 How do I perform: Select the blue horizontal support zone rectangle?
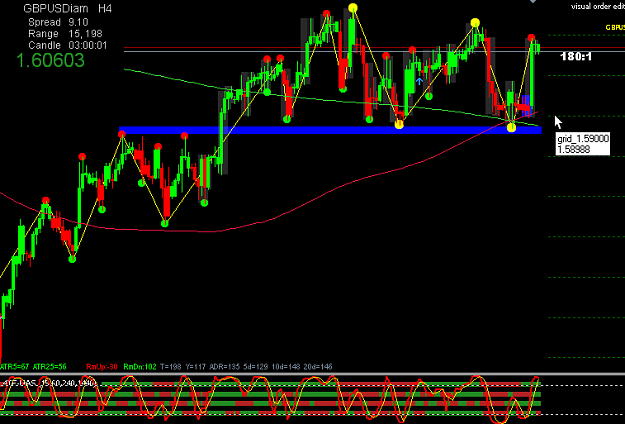(330, 130)
